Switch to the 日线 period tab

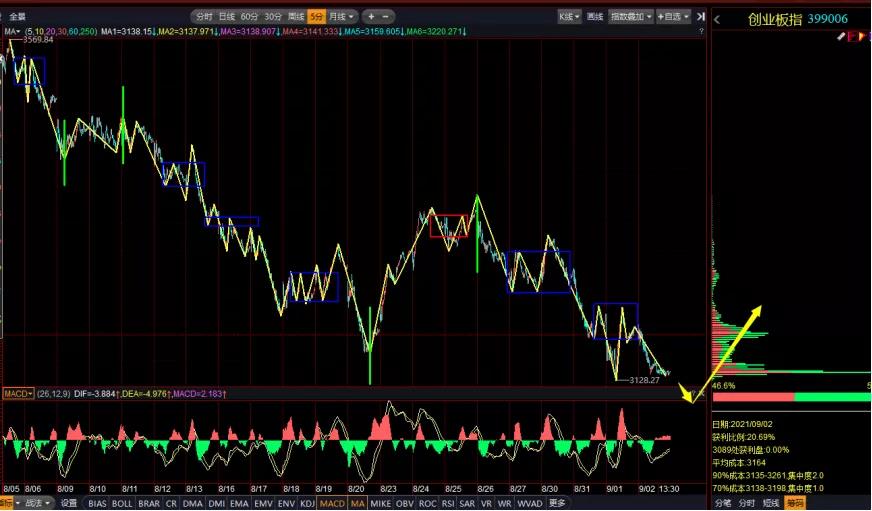pyautogui.click(x=226, y=17)
